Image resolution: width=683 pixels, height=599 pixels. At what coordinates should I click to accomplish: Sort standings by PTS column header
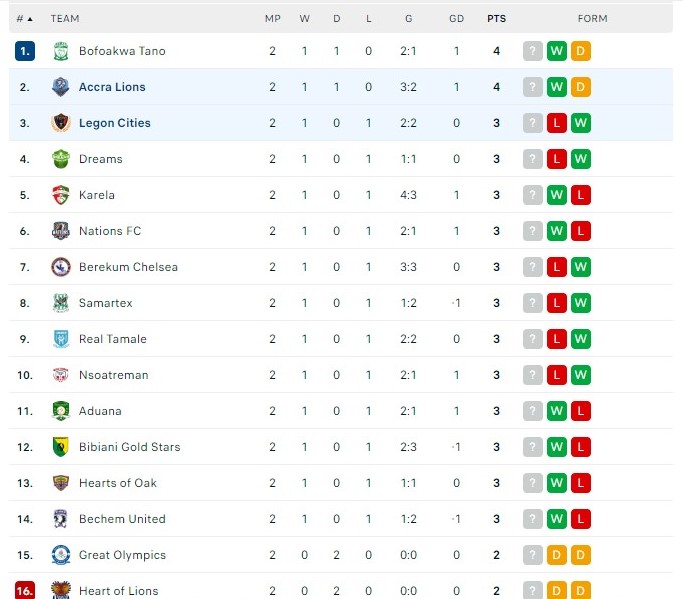[496, 18]
